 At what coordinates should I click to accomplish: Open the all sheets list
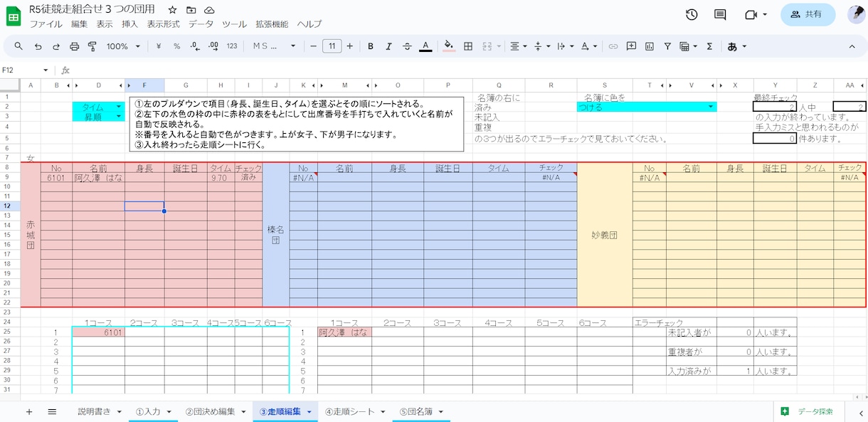click(x=52, y=411)
